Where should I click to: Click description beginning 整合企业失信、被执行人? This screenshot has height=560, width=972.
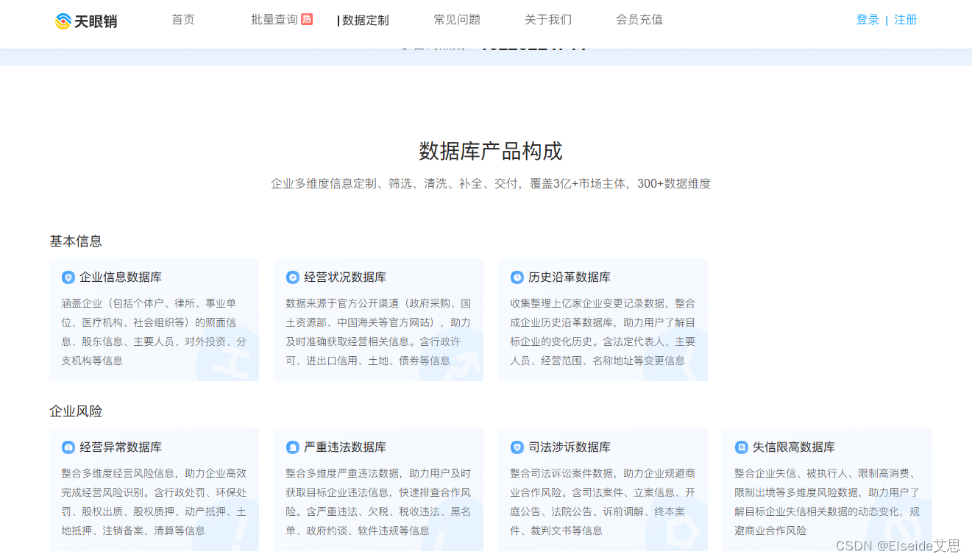pyautogui.click(x=827, y=502)
